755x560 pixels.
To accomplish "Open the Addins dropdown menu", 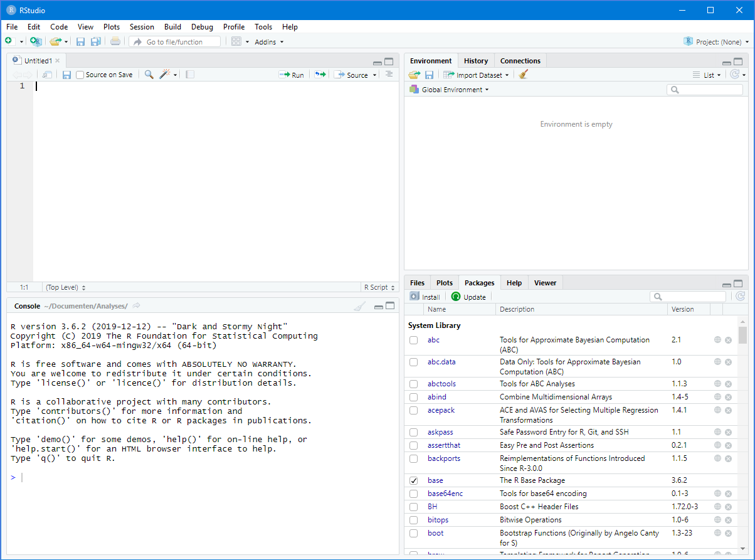I will tap(269, 42).
